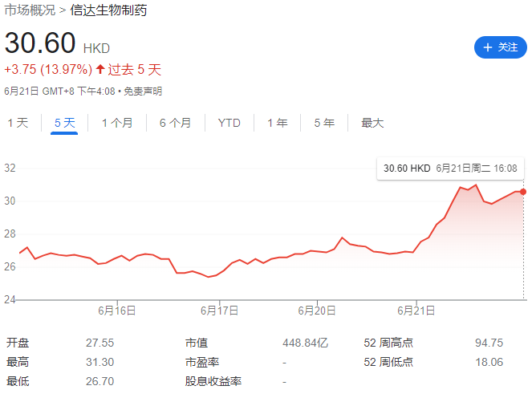The image size is (532, 398).
Task: Click the 30.60 HKD chart tooltip
Action: (x=450, y=169)
